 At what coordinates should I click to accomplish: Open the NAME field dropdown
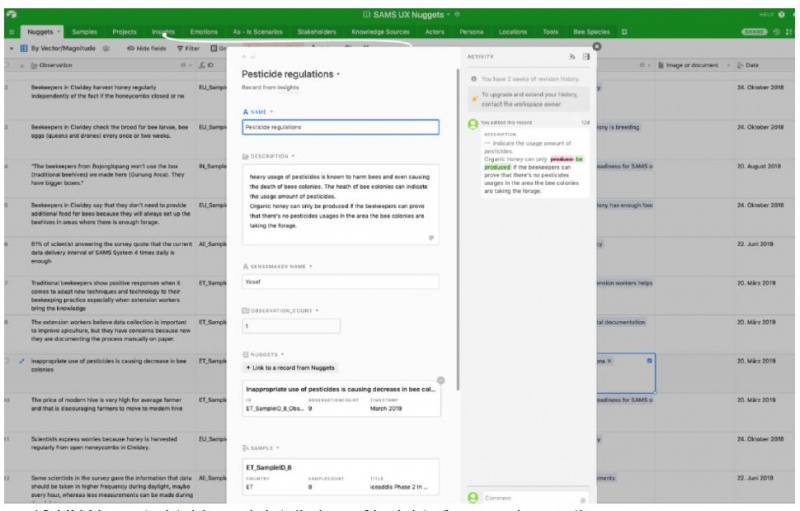(x=271, y=112)
